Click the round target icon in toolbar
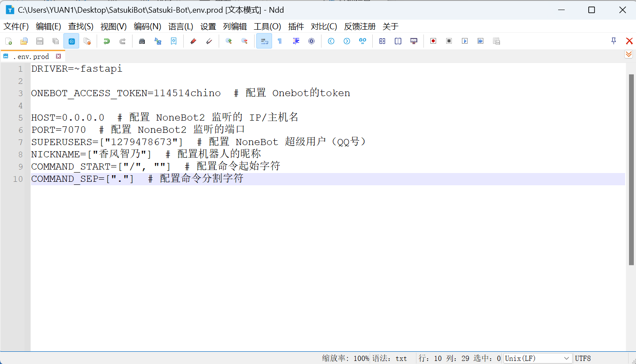The height and width of the screenshot is (364, 636). 311,41
